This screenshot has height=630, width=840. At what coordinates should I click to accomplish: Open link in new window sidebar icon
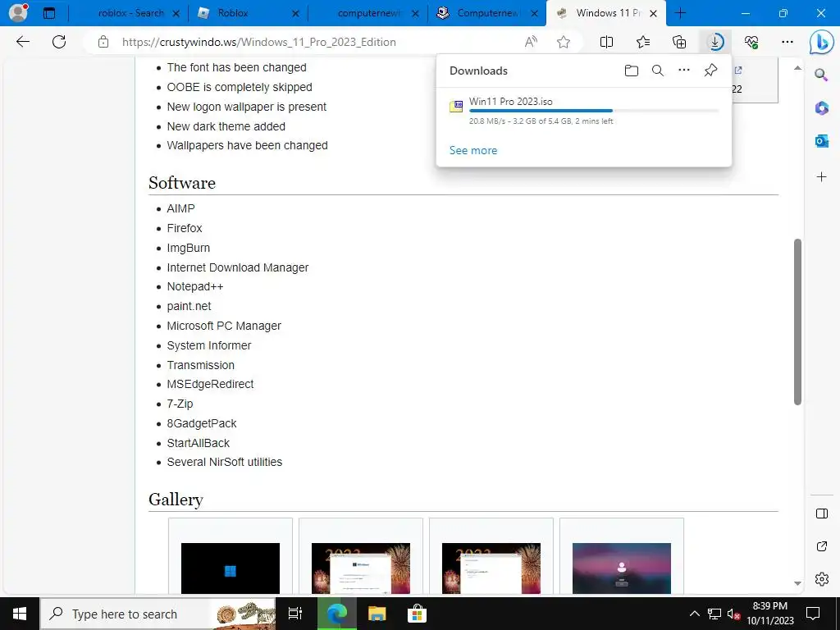coord(821,546)
